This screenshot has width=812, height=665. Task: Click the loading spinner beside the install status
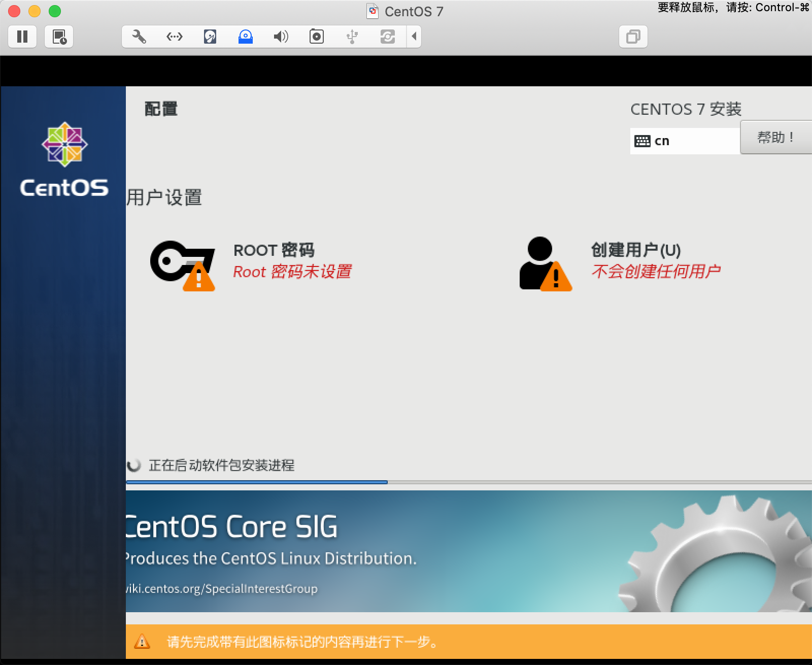[133, 465]
